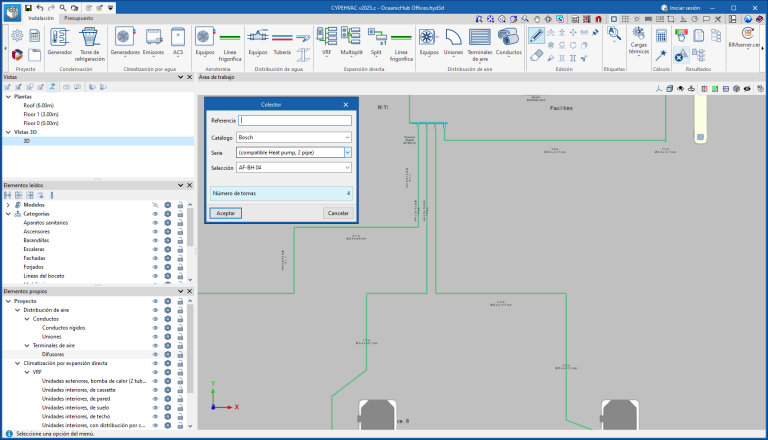Toggle lock for Conductos rígidos row
The height and width of the screenshot is (440, 768).
click(180, 328)
